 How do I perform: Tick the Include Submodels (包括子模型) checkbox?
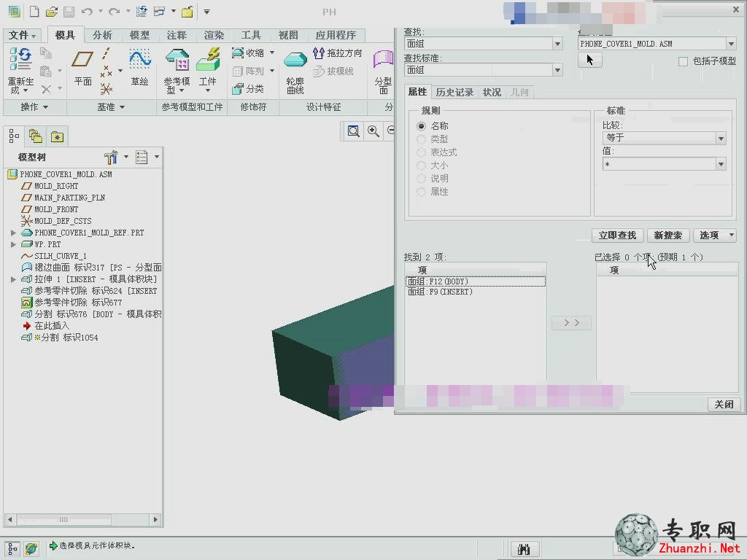[683, 61]
